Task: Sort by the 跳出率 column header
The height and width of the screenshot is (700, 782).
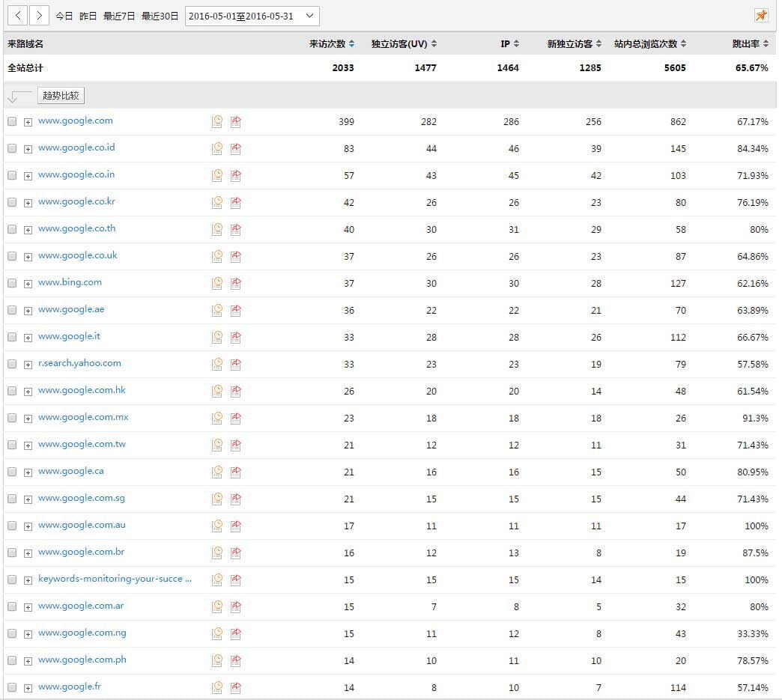Action: (750, 44)
